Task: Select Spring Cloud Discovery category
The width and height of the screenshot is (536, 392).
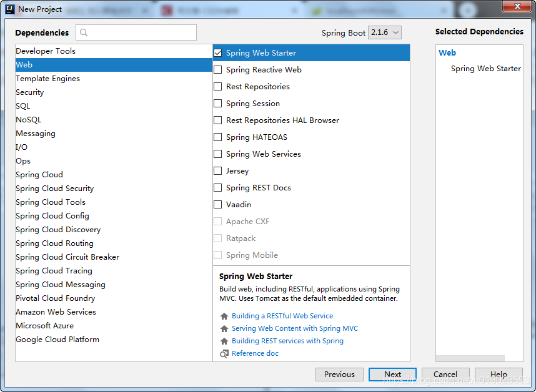Action: pos(114,230)
